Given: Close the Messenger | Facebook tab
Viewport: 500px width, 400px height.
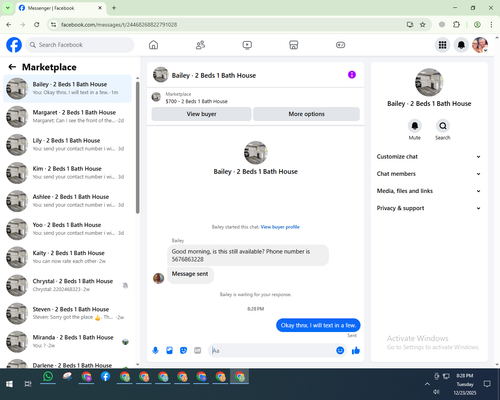Looking at the screenshot, I should coord(100,8).
